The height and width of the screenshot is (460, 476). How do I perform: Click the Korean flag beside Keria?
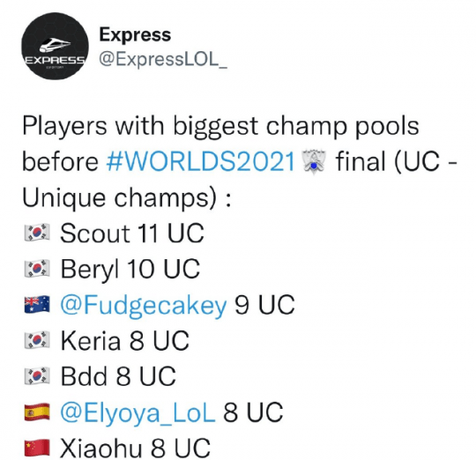point(37,340)
